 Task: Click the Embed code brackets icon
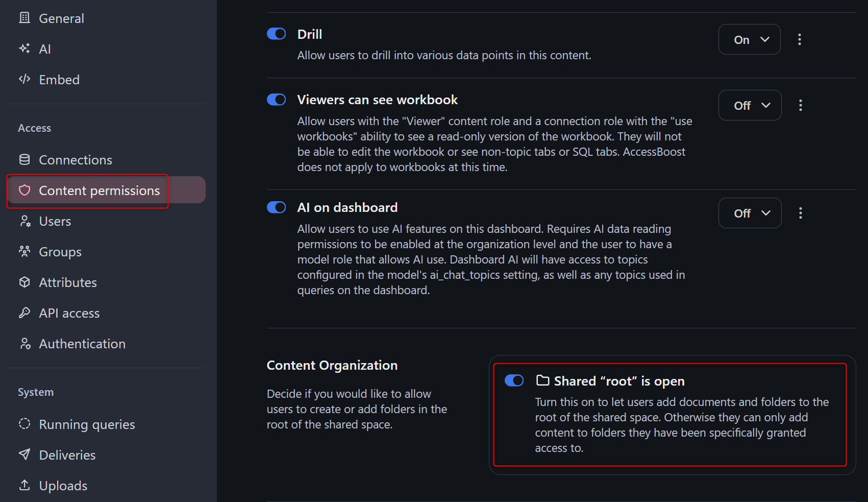(x=24, y=79)
